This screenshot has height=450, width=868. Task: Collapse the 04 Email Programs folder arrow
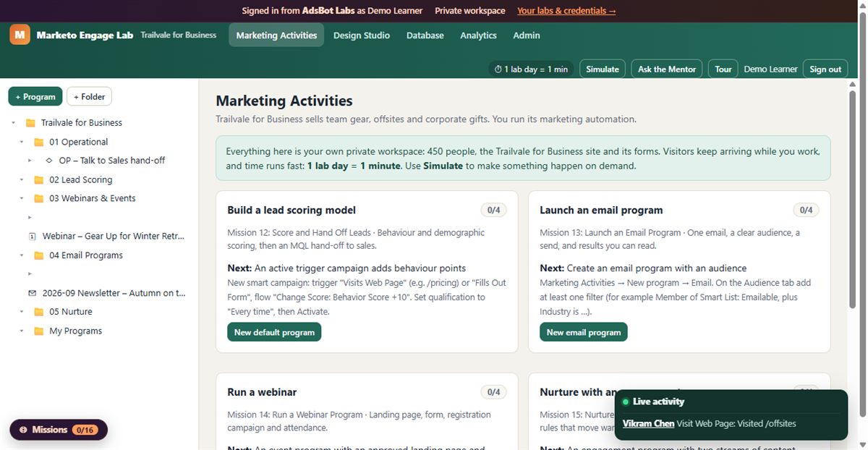pyautogui.click(x=22, y=255)
